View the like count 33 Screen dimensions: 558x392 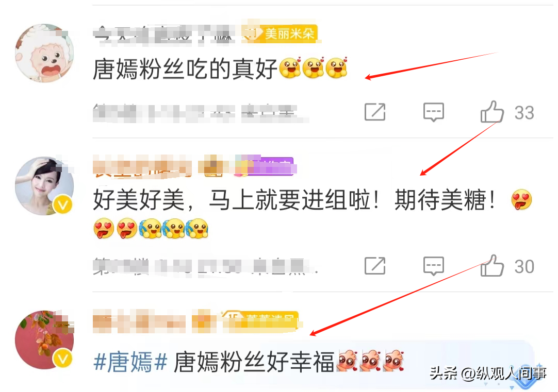click(524, 113)
